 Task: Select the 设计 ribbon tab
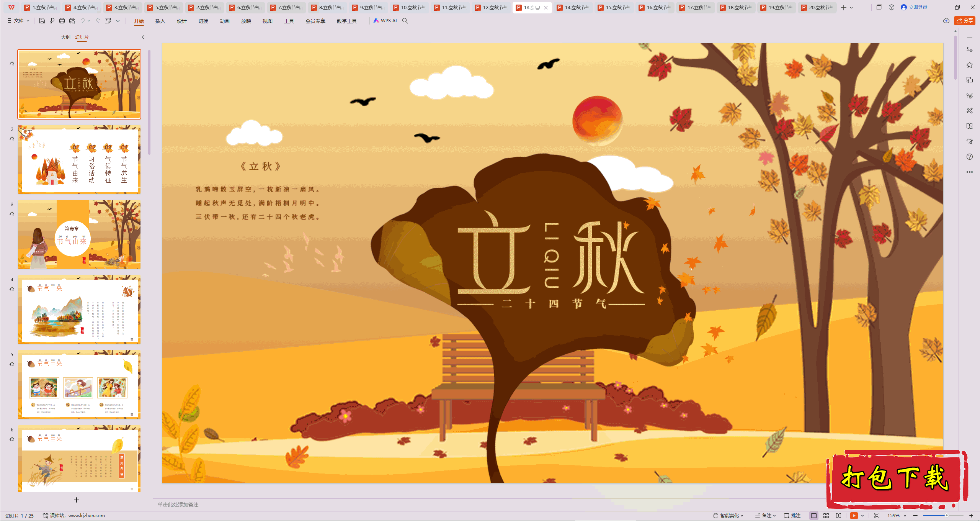click(x=182, y=21)
